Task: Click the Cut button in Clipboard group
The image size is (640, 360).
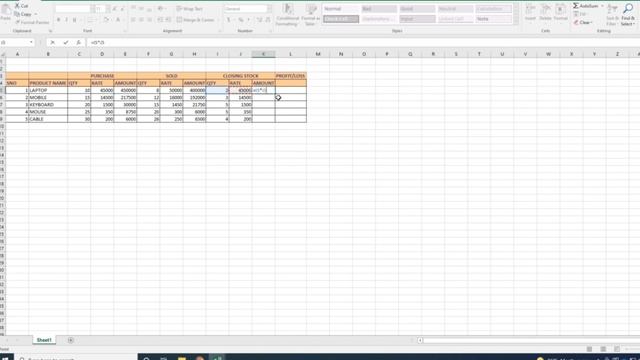Action: pyautogui.click(x=21, y=6)
